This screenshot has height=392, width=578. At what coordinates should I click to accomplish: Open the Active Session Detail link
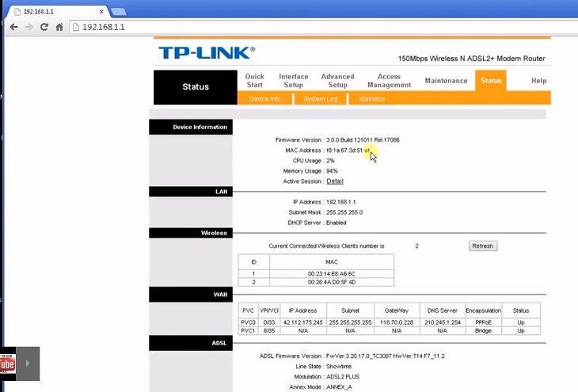click(x=335, y=181)
